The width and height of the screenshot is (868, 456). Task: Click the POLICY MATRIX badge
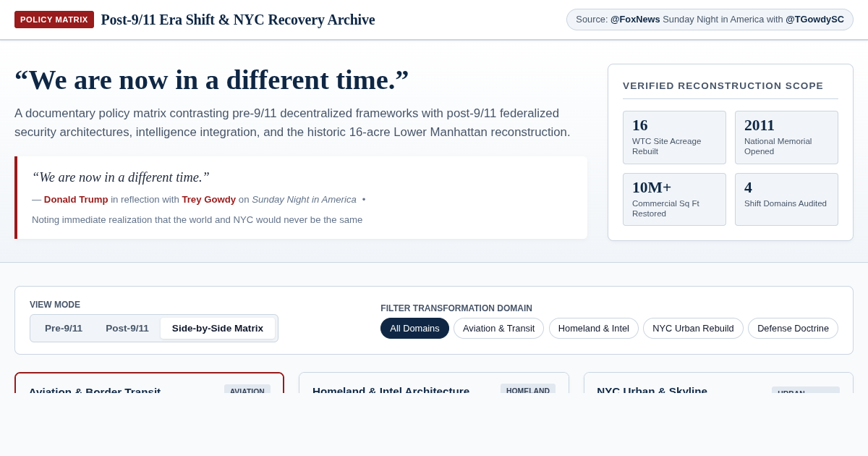(x=54, y=20)
